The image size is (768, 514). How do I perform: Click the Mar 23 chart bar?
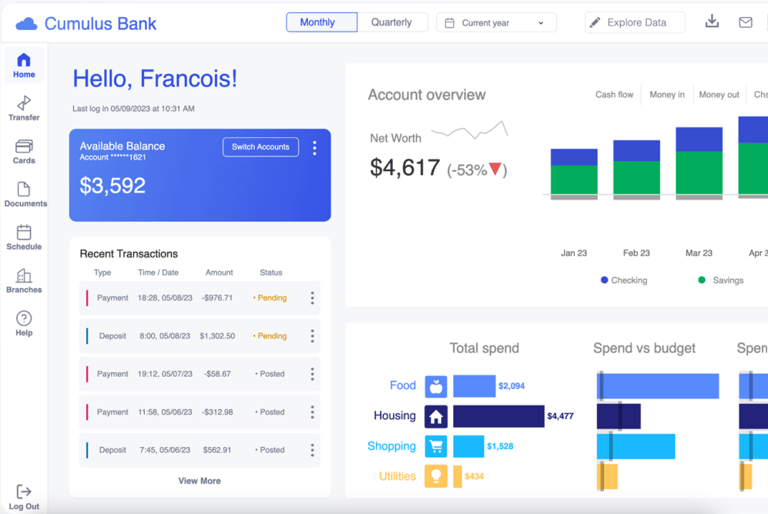click(699, 162)
